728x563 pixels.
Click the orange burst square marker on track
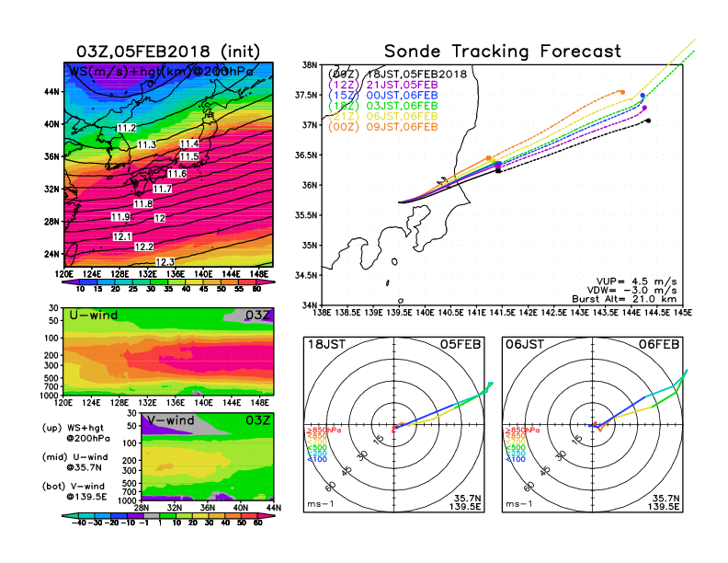pos(488,158)
